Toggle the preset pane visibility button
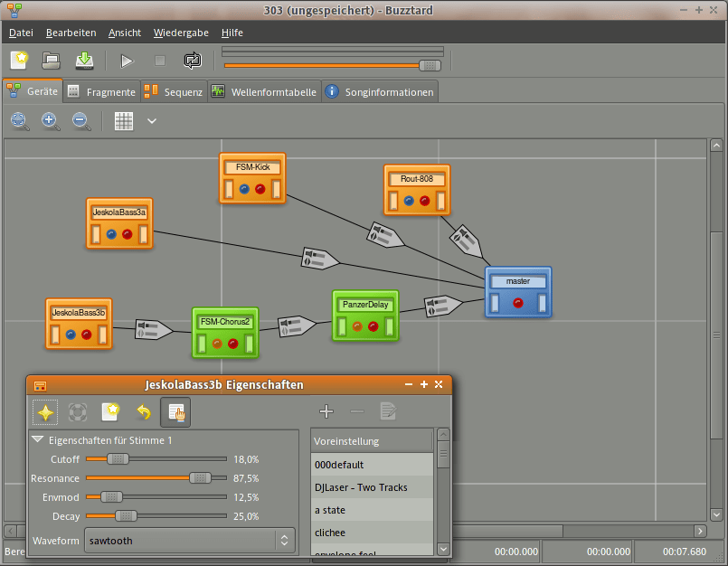 click(x=175, y=411)
